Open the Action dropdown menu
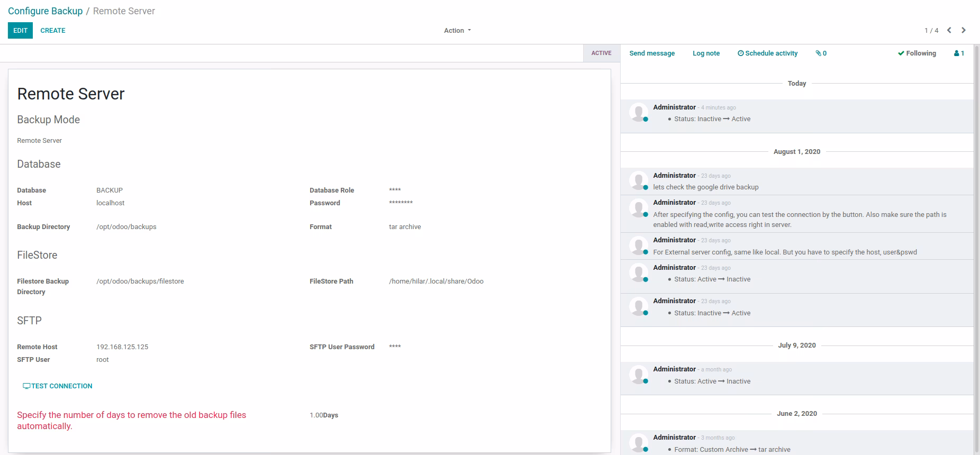The image size is (980, 455). (457, 31)
